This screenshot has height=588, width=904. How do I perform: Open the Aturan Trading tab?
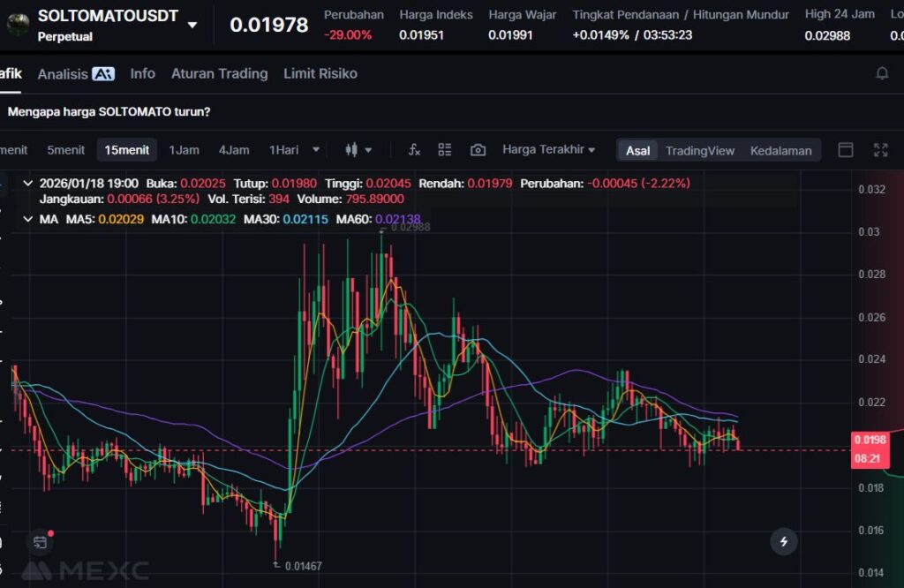coord(219,73)
